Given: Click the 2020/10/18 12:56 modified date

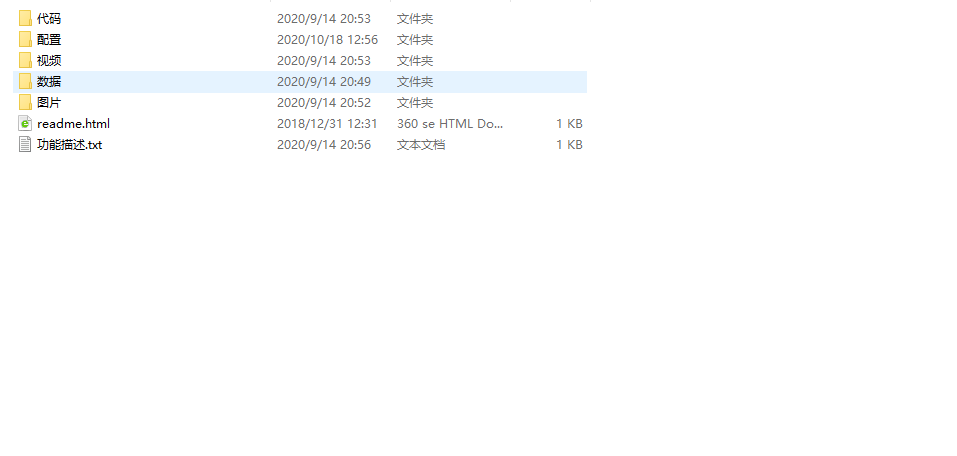Looking at the screenshot, I should click(x=328, y=40).
